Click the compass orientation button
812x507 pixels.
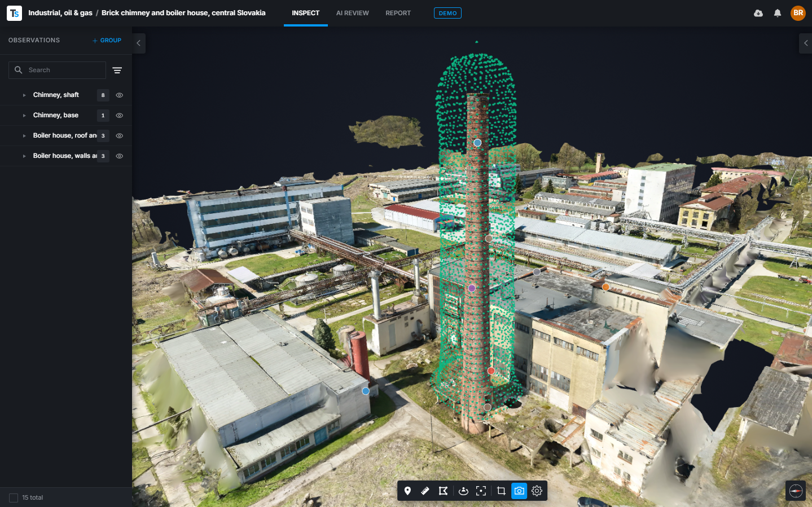click(796, 491)
